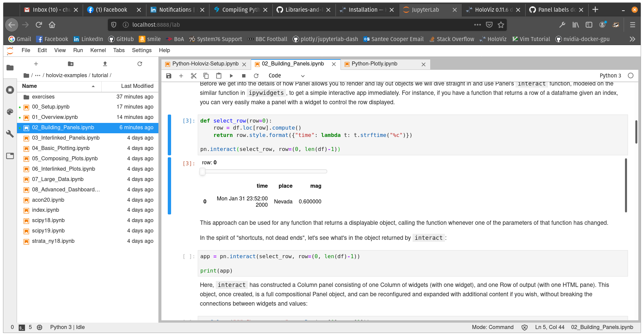Expand the bookmarks overflow chevron
The image size is (644, 336).
632,39
